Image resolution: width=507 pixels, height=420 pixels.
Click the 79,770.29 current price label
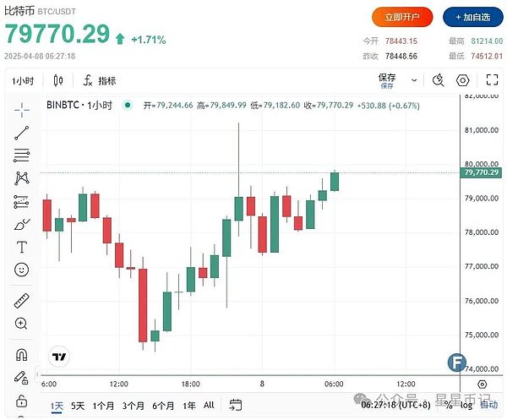(x=481, y=172)
